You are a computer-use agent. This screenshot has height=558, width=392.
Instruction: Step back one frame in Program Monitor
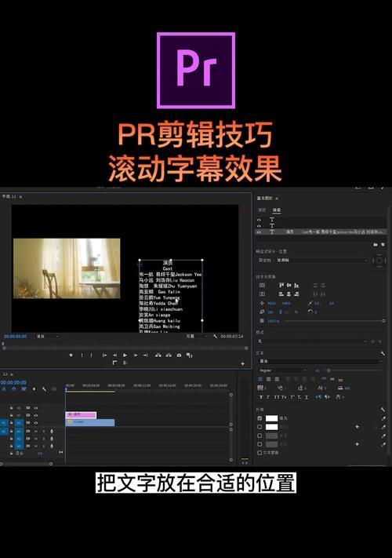tap(114, 356)
